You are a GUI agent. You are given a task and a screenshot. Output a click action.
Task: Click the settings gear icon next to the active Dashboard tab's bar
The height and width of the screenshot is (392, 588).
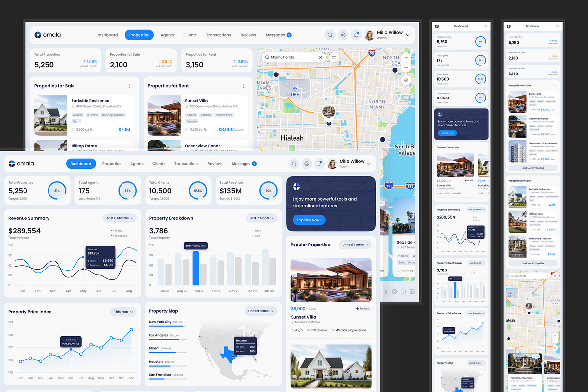[307, 164]
